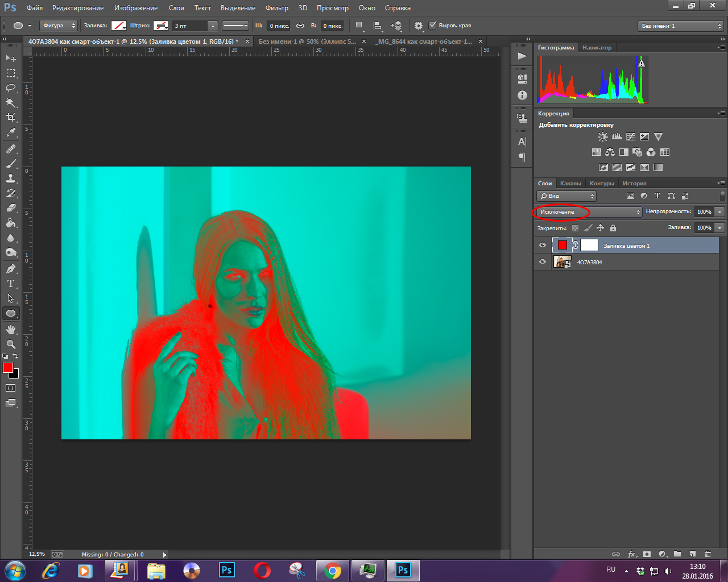Click the Ш width input field
Viewport: 728px width, 582px height.
coord(279,26)
